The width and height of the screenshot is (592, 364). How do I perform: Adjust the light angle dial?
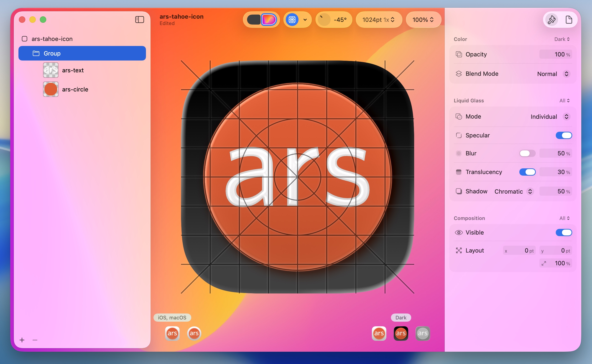(324, 20)
